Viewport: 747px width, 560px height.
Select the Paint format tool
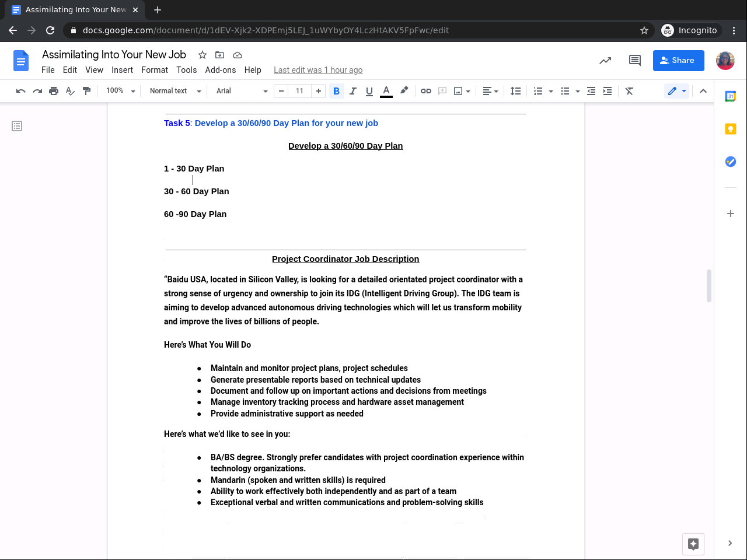click(86, 91)
